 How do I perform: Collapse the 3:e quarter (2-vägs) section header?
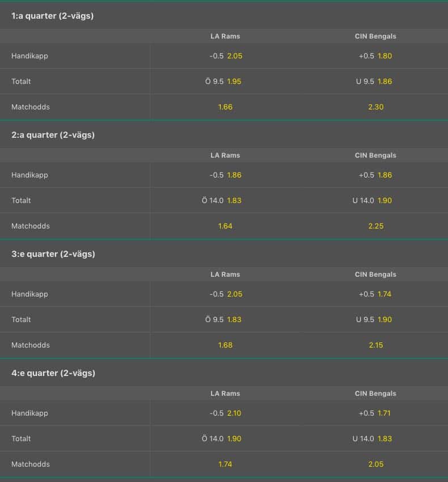(224, 254)
